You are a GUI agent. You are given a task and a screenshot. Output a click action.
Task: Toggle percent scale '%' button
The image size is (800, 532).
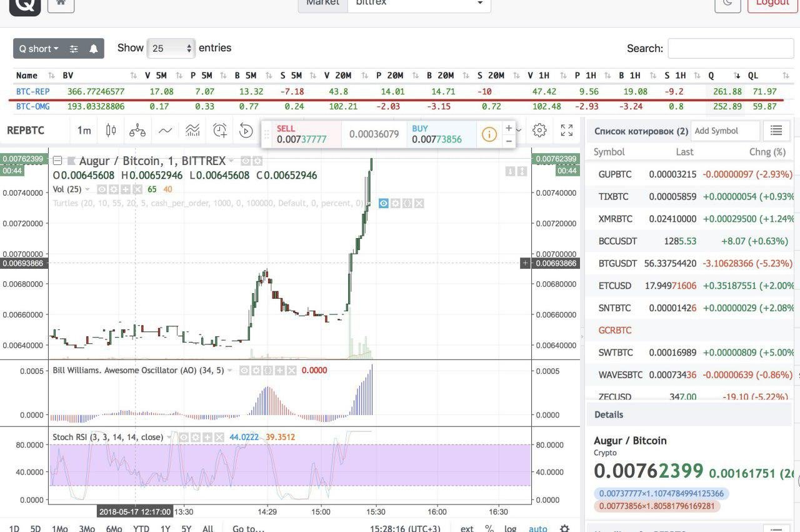[x=489, y=528]
